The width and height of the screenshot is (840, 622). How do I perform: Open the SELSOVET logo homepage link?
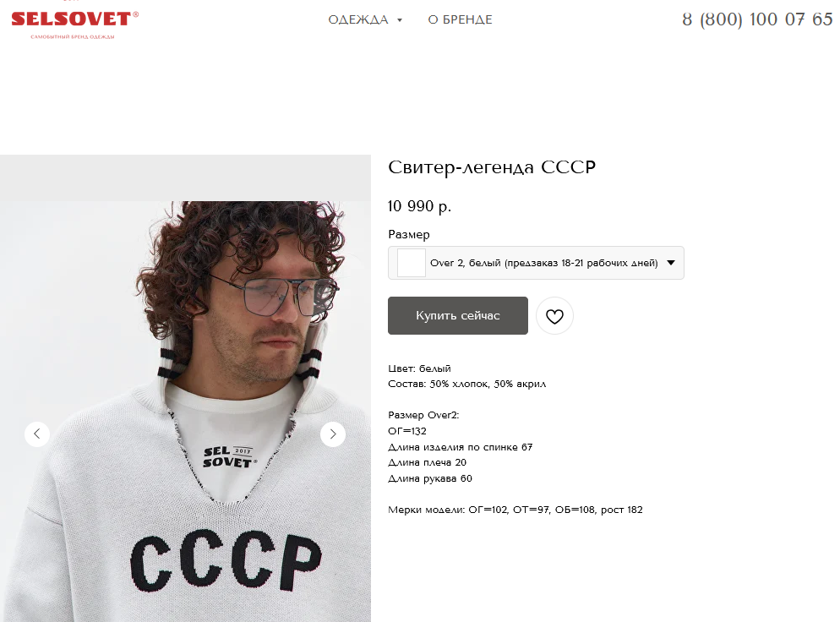(74, 24)
